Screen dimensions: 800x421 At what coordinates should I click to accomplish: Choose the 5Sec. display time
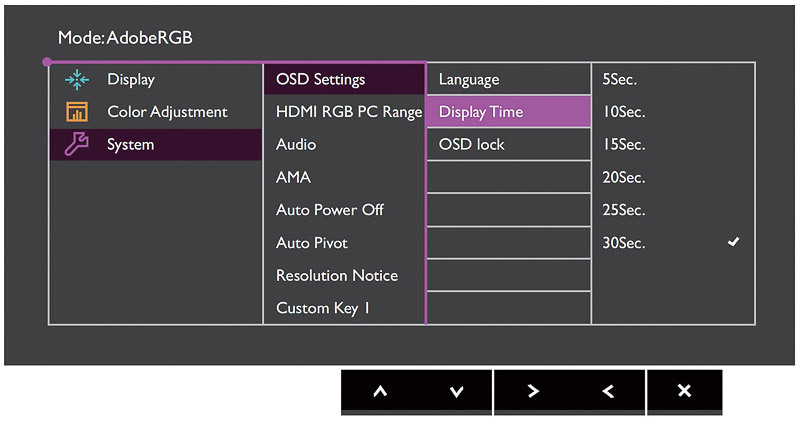(672, 80)
